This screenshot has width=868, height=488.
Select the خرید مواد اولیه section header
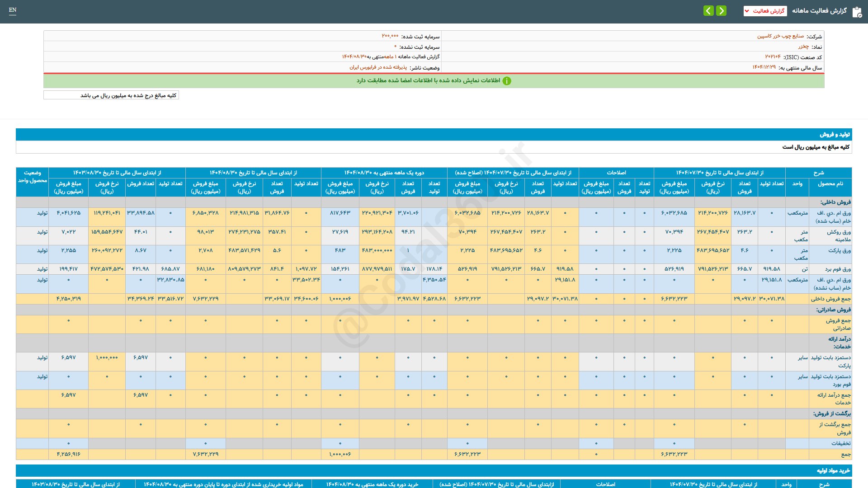click(833, 471)
